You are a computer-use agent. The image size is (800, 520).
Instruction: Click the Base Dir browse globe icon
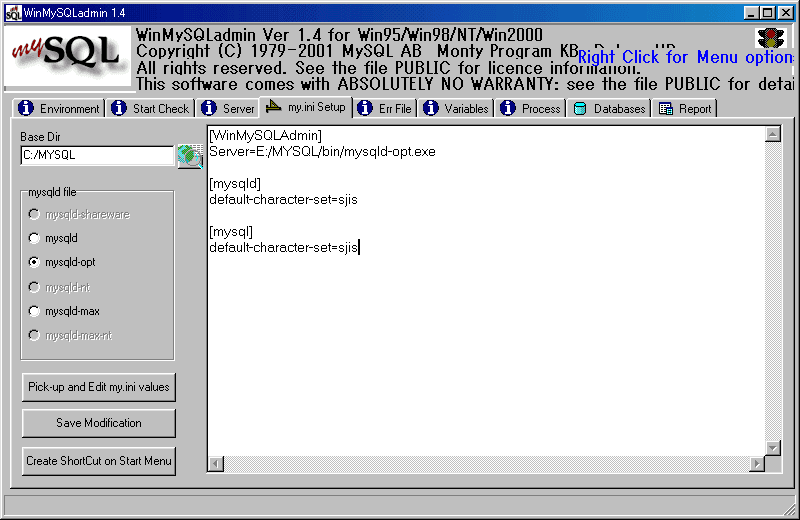coord(190,156)
